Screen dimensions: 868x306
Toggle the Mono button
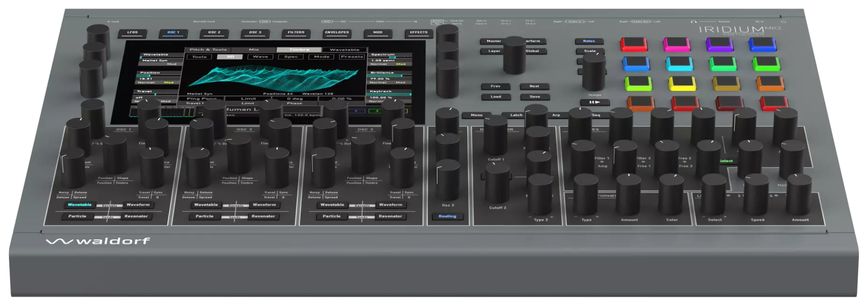477,115
